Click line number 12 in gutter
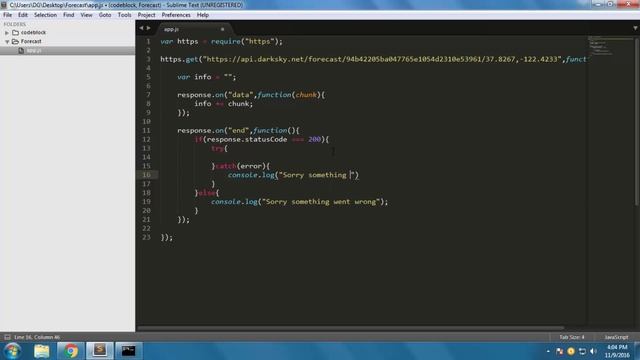Viewport: 640px width, 360px height. click(x=146, y=140)
